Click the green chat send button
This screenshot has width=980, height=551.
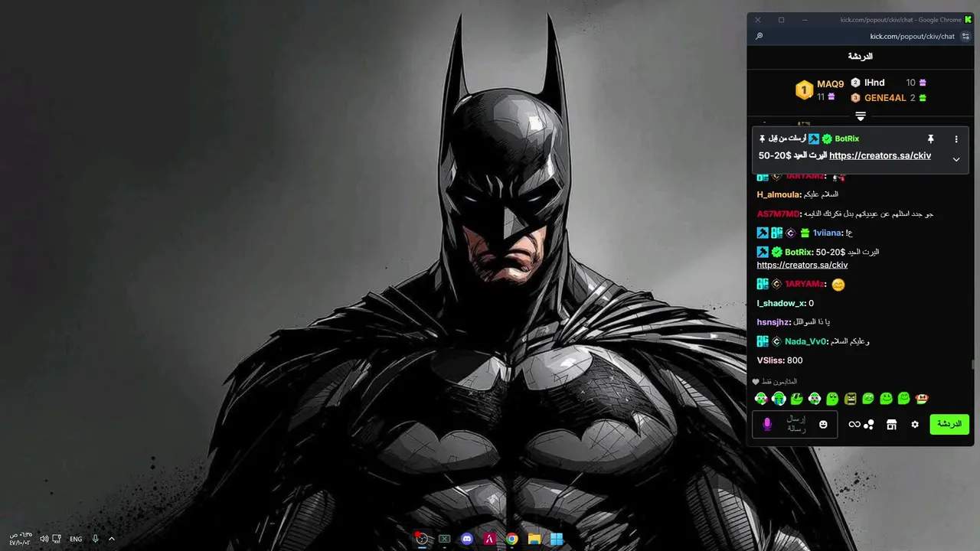coord(949,424)
